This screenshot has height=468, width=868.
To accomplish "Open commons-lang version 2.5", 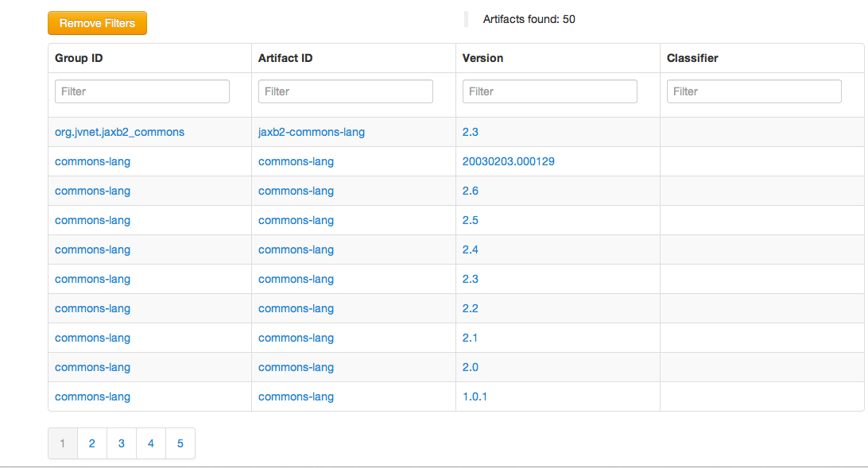I will point(470,220).
